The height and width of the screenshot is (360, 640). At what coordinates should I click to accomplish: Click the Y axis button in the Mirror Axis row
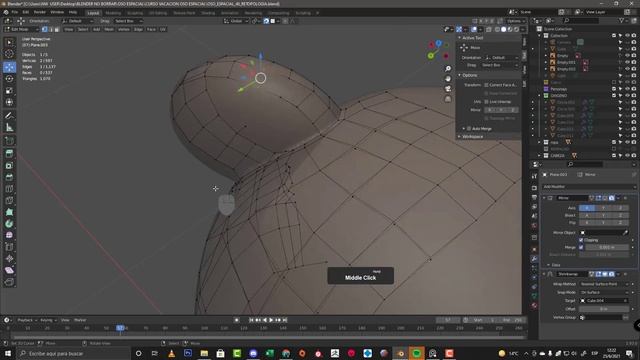(x=604, y=208)
